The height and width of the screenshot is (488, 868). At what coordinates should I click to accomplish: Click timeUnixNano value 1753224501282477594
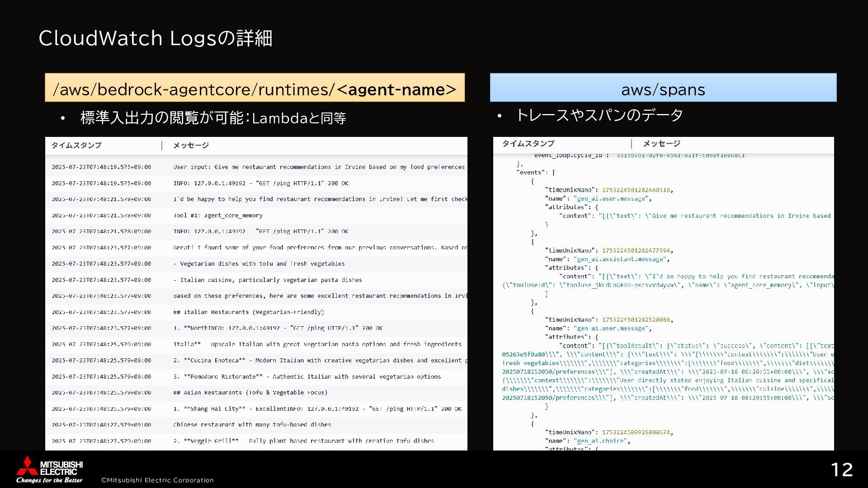(636, 250)
